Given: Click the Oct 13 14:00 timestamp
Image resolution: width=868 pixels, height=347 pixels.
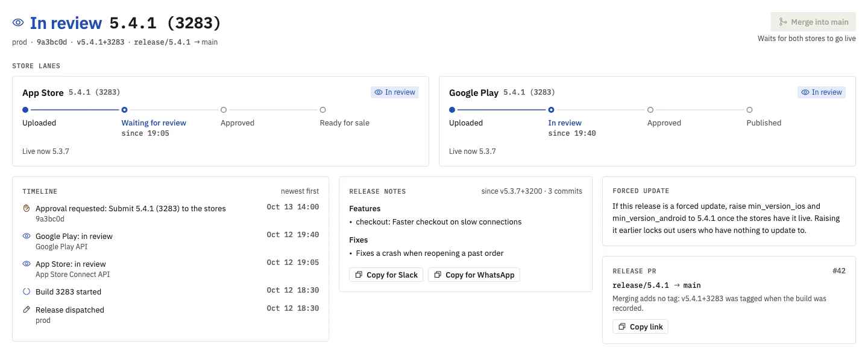Looking at the screenshot, I should (293, 207).
